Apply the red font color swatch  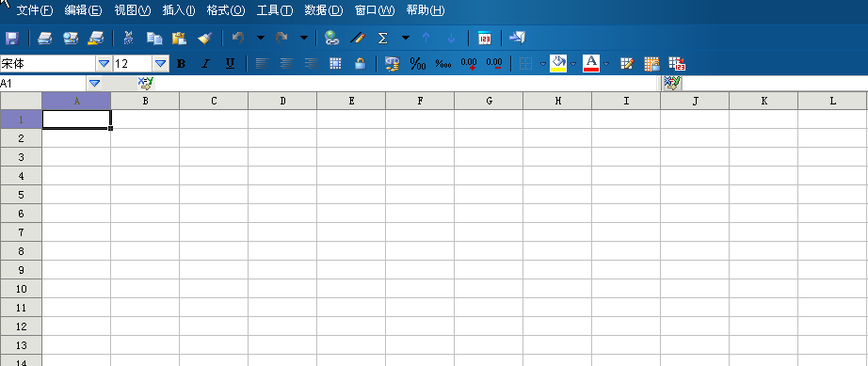pyautogui.click(x=591, y=64)
